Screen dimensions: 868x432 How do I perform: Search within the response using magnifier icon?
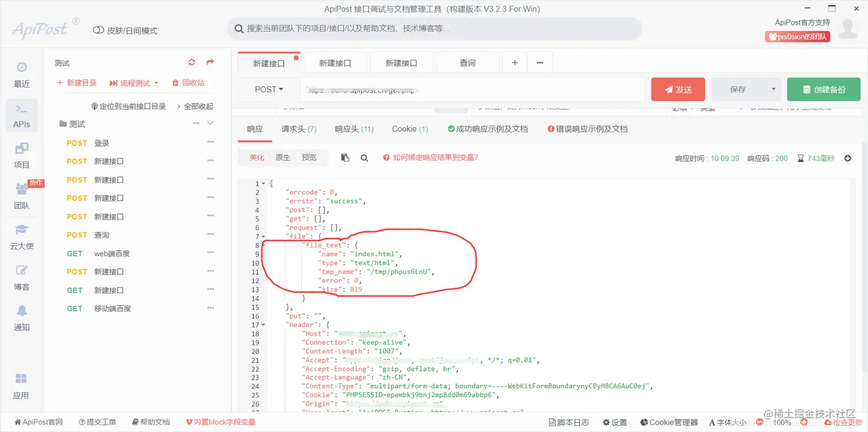tap(364, 157)
